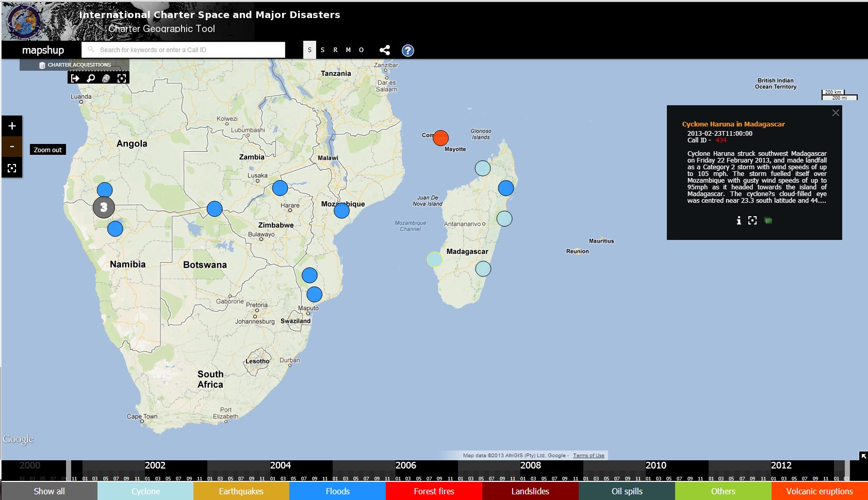Viewport: 868px width, 500px height.
Task: Click the magnifier icon under Charter Acquisitions
Action: [91, 78]
